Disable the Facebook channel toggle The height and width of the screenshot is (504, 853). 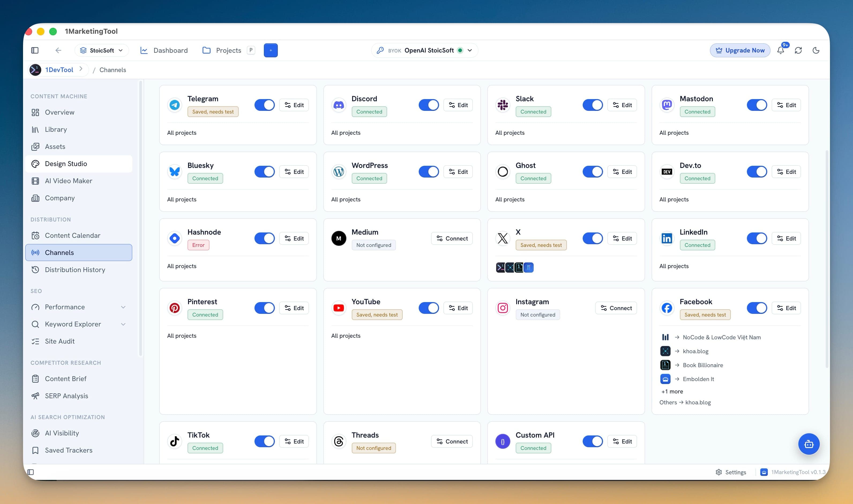point(757,308)
